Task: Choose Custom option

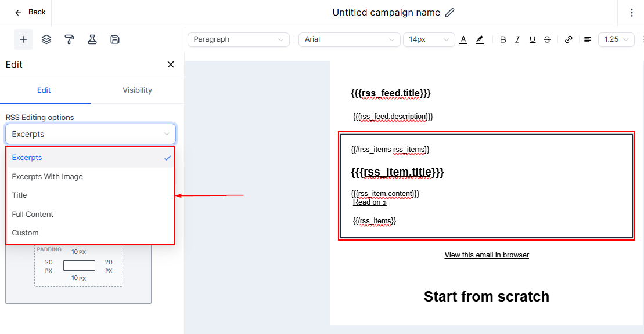Action: point(91,233)
